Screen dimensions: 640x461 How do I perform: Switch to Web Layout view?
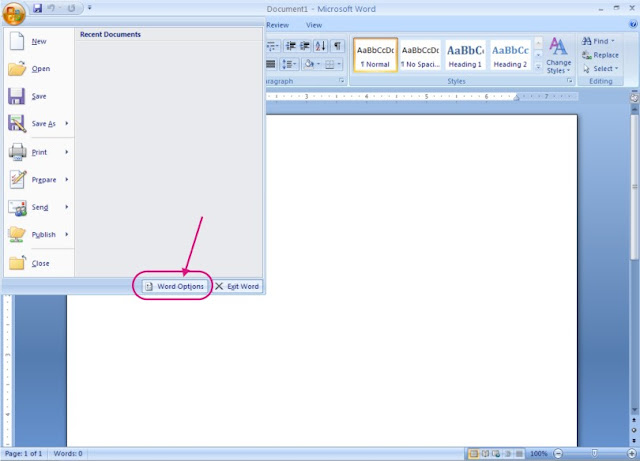click(x=496, y=454)
